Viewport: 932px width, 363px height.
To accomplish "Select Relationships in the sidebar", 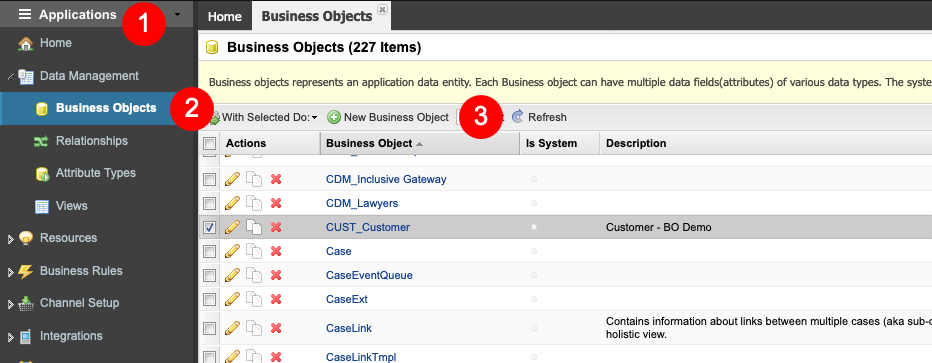I will tap(92, 141).
